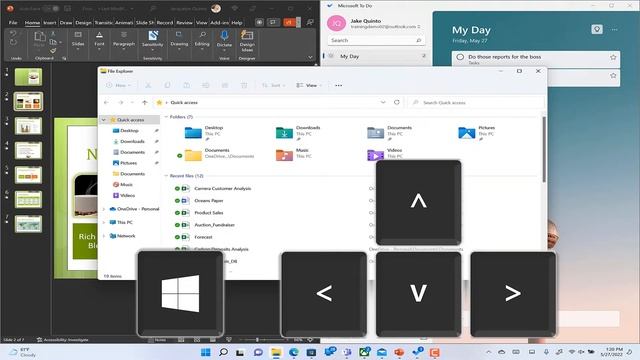Viewport: 640px width, 360px height.
Task: Click the Paste icon in File Explorer toolbar
Action: (187, 85)
